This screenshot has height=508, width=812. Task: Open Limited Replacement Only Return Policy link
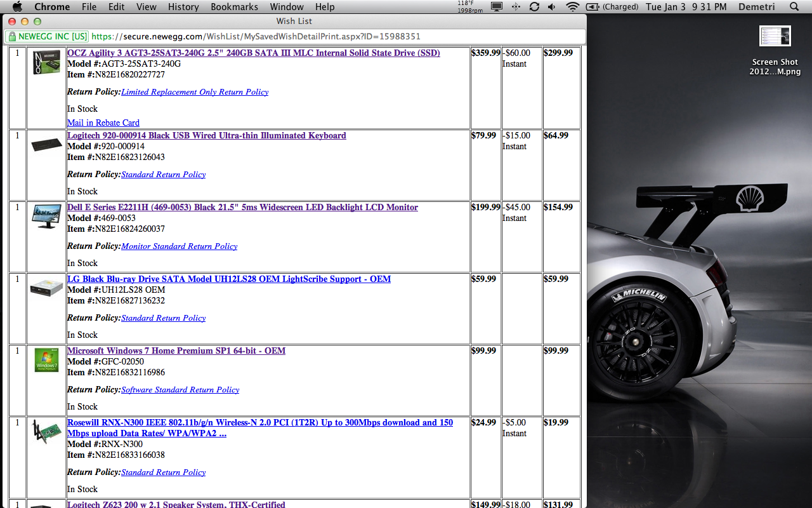pyautogui.click(x=195, y=92)
